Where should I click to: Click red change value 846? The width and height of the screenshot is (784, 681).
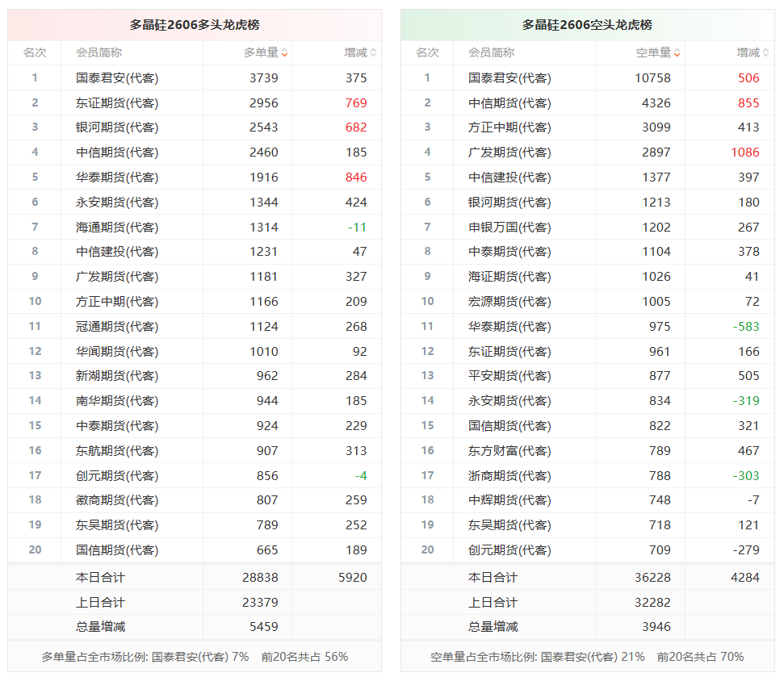[x=356, y=178]
